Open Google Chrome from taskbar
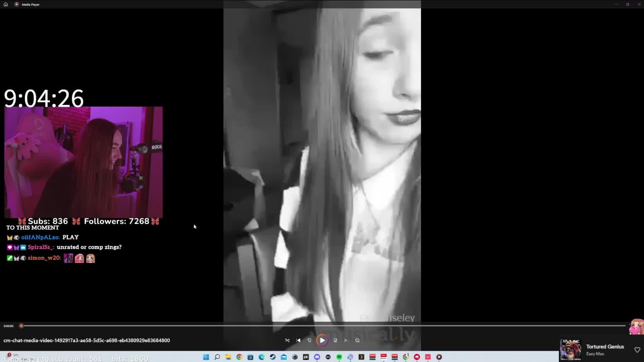This screenshot has width=644, height=362. tap(239, 357)
